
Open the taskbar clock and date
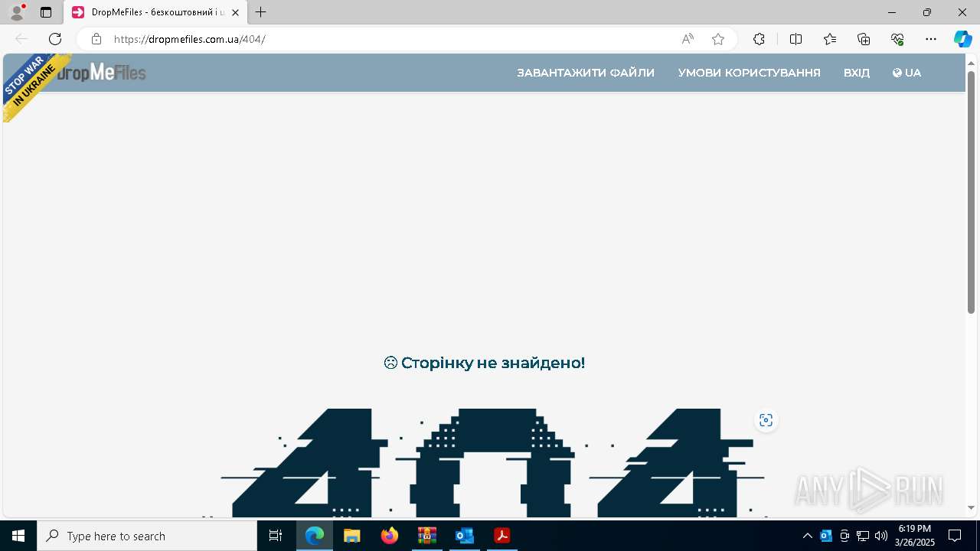click(x=915, y=536)
